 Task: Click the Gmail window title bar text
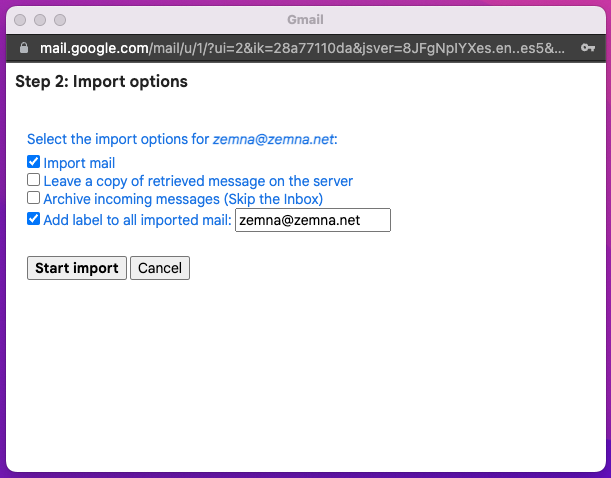click(306, 19)
